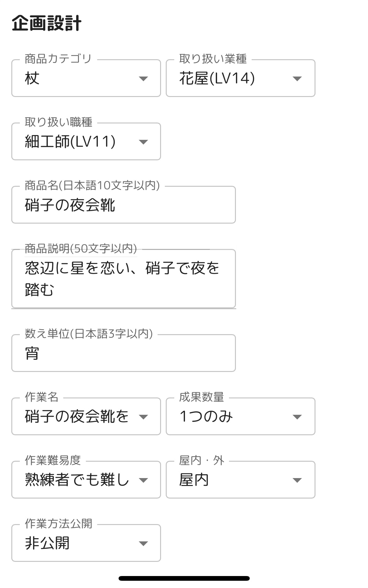Click the arrow icon in 作業名 field
This screenshot has height=588, width=368.
143,417
